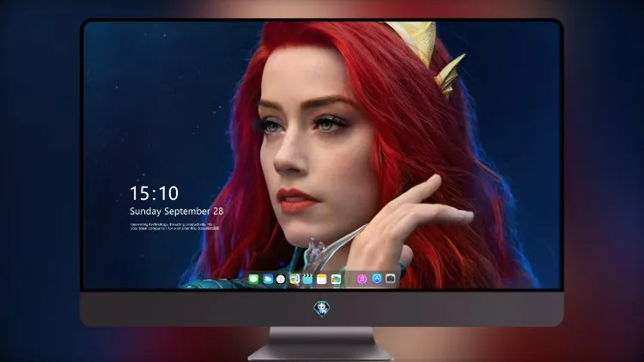Open the Maps app in the dock
The image size is (644, 362).
click(295, 280)
